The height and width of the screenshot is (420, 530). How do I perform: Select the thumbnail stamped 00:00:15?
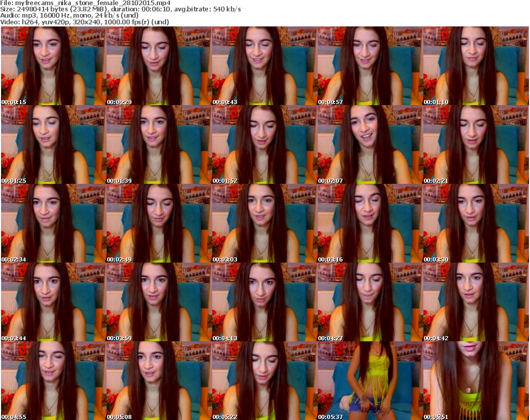click(53, 66)
